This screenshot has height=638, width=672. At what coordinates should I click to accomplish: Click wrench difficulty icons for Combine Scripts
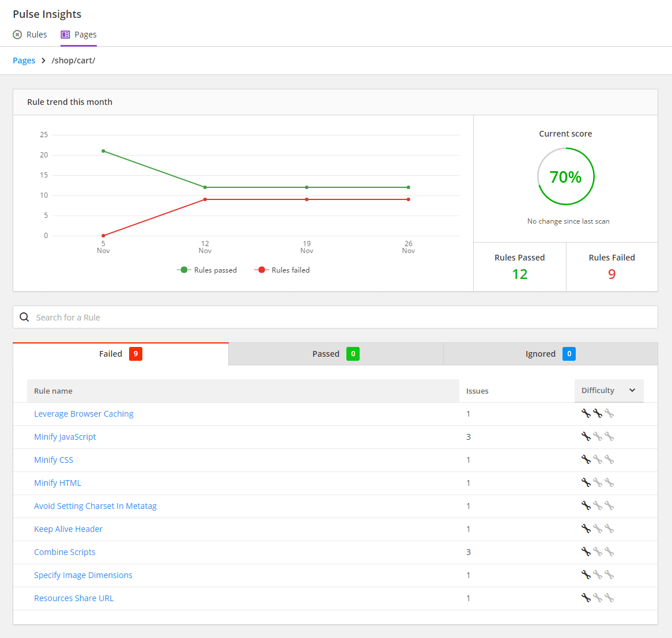click(x=597, y=552)
